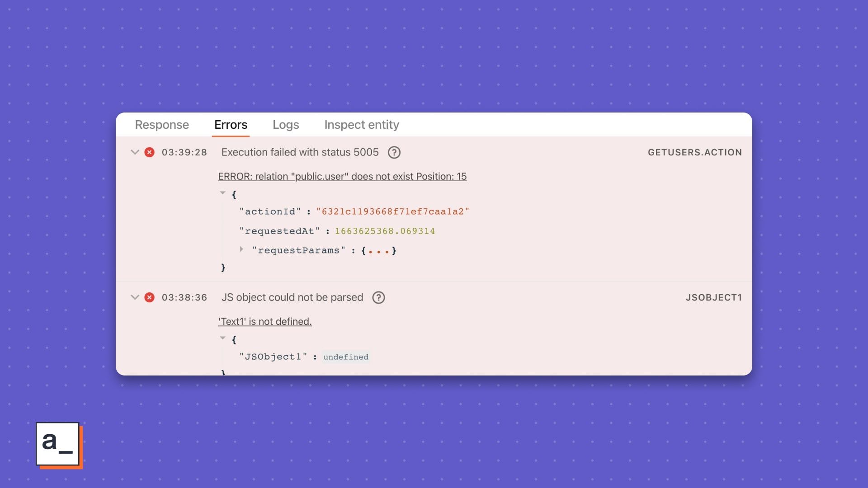
Task: Click the requestParams collapsed ellipsis
Action: pos(379,251)
